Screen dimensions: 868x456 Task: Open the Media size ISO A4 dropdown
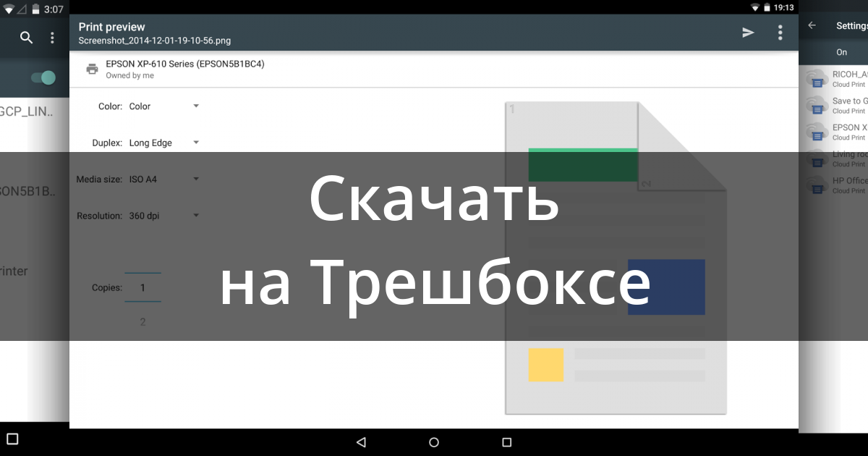(x=164, y=179)
